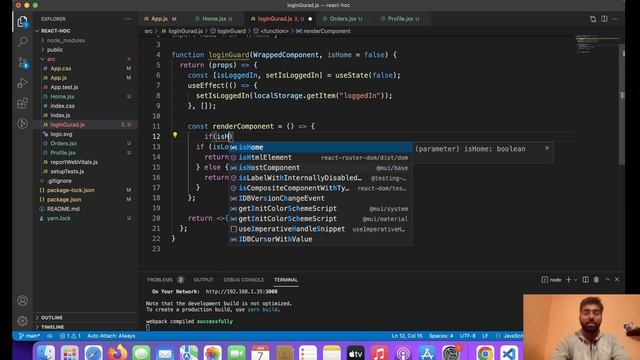Select isHostComponent autocomplete suggestion
The image size is (640, 360).
point(320,168)
